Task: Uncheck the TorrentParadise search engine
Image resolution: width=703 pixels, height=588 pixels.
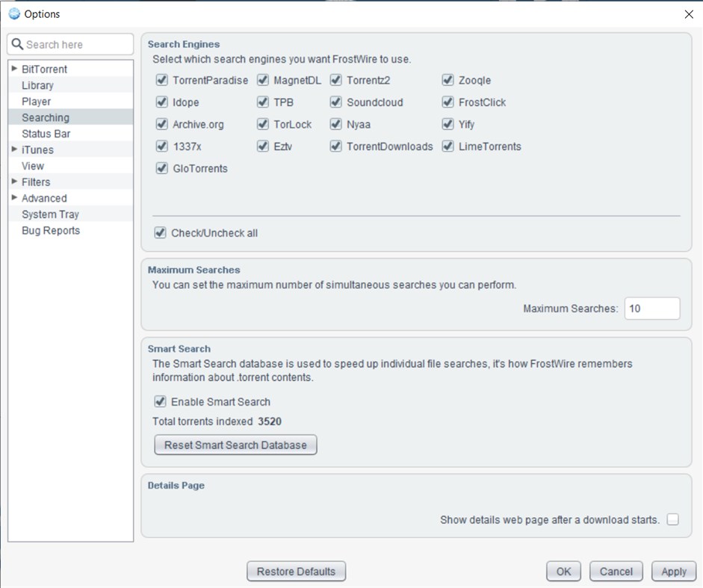Action: 161,80
